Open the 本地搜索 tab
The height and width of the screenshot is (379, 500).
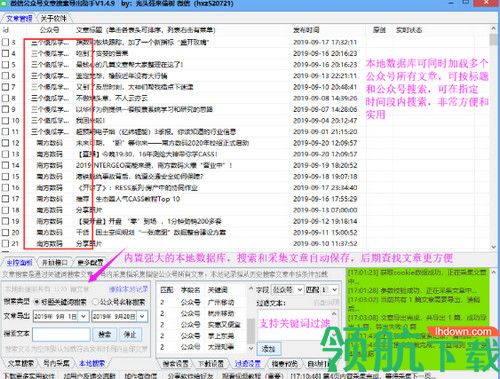coord(92,363)
